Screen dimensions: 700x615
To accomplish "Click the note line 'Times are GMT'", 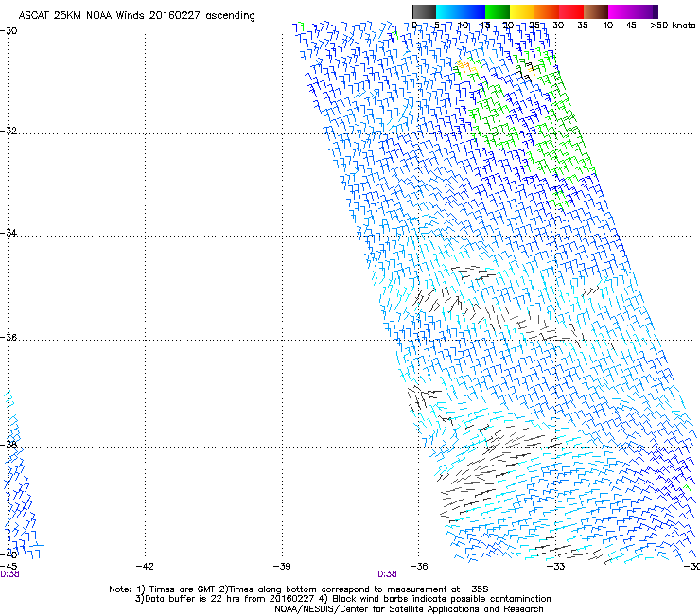I will [x=183, y=589].
